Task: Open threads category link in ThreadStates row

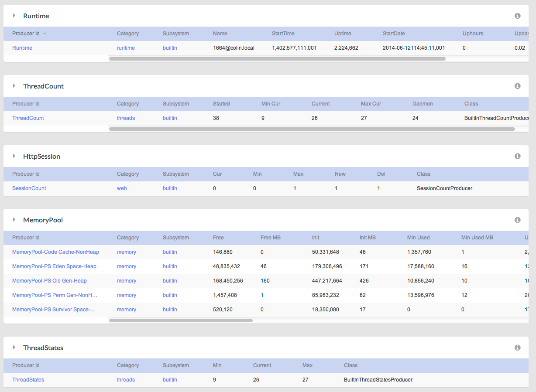Action: tap(126, 380)
